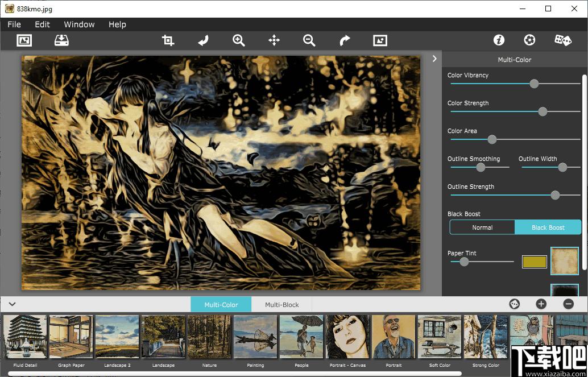Image resolution: width=588 pixels, height=377 pixels.
Task: Collapse the right settings panel arrow
Action: [x=434, y=59]
